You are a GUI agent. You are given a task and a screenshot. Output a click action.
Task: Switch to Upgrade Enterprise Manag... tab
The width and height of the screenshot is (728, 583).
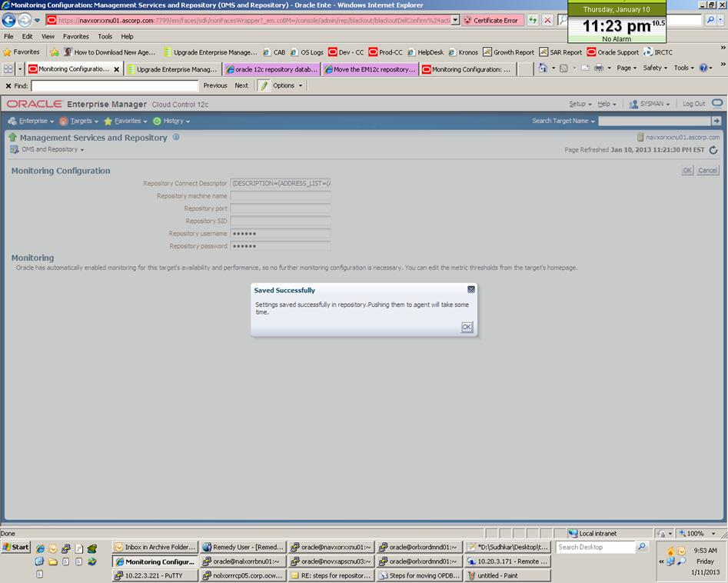click(172, 69)
